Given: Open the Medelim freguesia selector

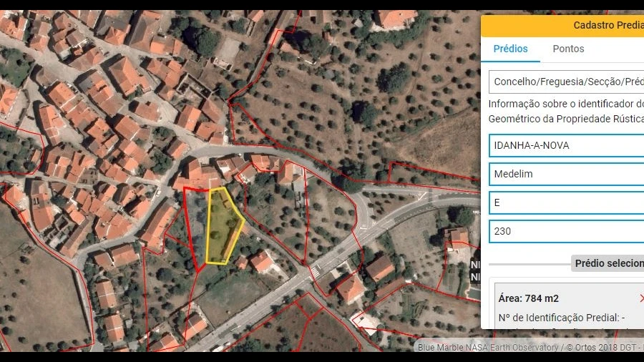Looking at the screenshot, I should (565, 174).
